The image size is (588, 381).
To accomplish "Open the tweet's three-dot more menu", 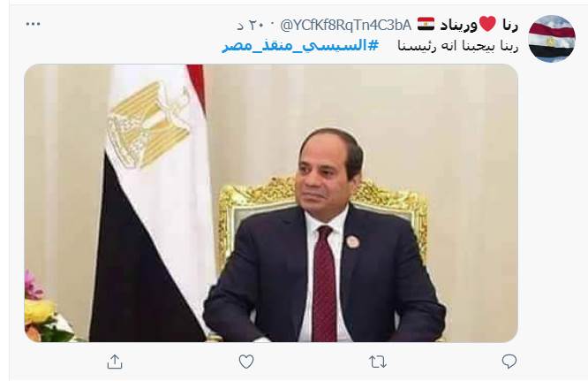I will (x=33, y=24).
